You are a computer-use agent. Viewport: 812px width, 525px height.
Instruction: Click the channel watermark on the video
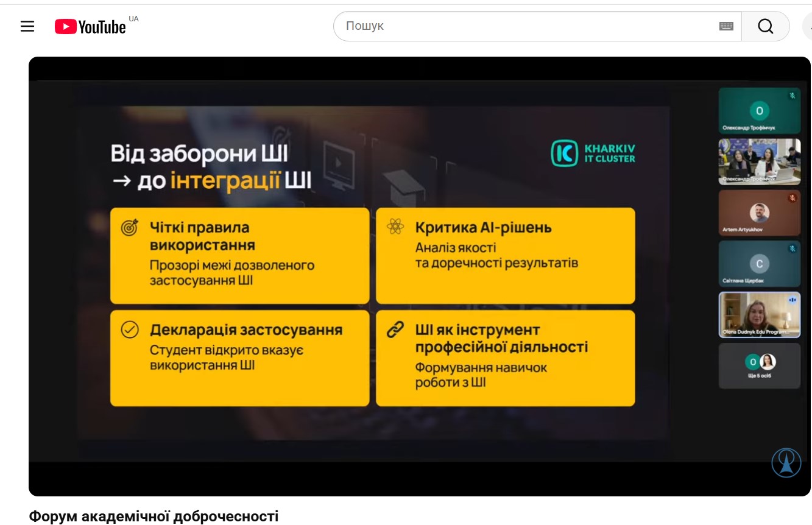coord(786,463)
